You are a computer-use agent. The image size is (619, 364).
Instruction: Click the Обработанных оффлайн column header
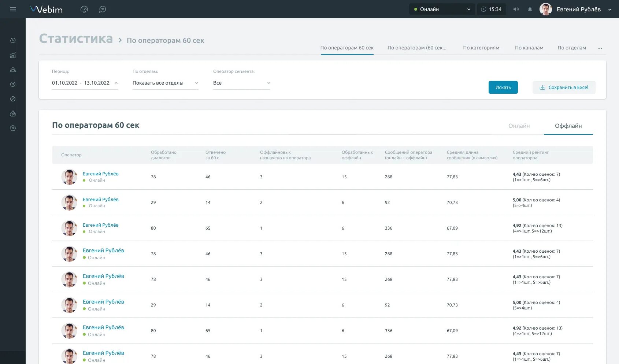click(x=357, y=155)
